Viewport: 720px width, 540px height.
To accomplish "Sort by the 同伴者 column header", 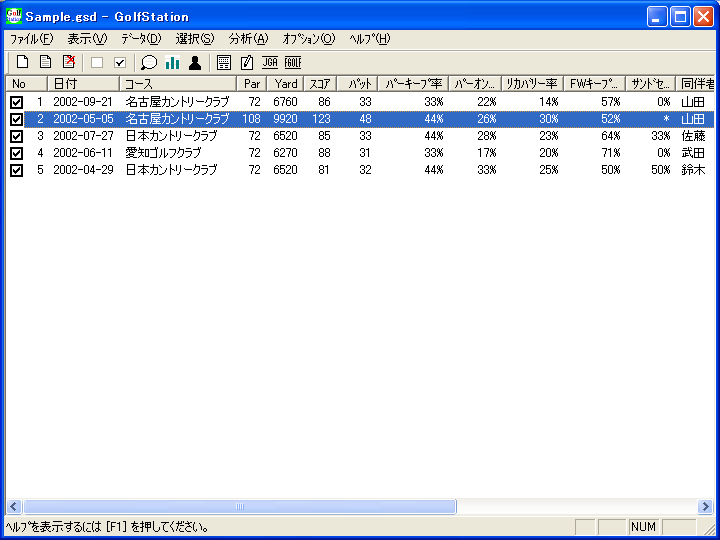I will (x=695, y=84).
